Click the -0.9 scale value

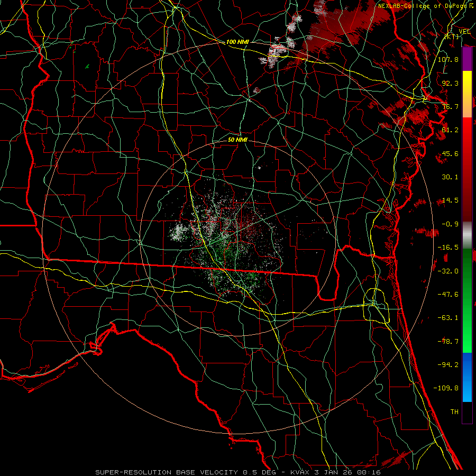(450, 224)
